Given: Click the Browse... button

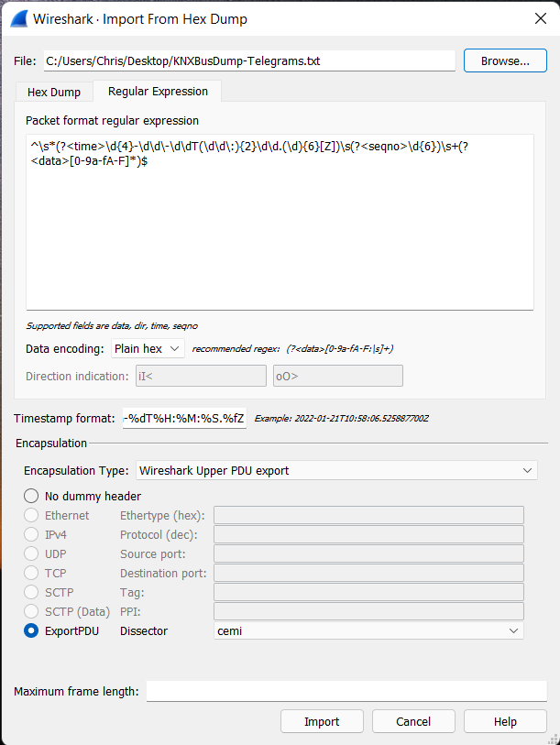Looking at the screenshot, I should (x=505, y=60).
